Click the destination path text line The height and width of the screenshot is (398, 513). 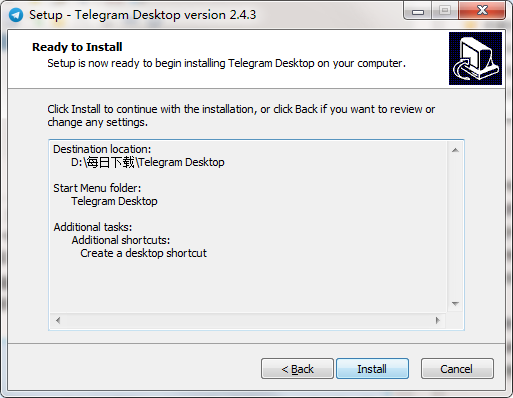coord(147,162)
